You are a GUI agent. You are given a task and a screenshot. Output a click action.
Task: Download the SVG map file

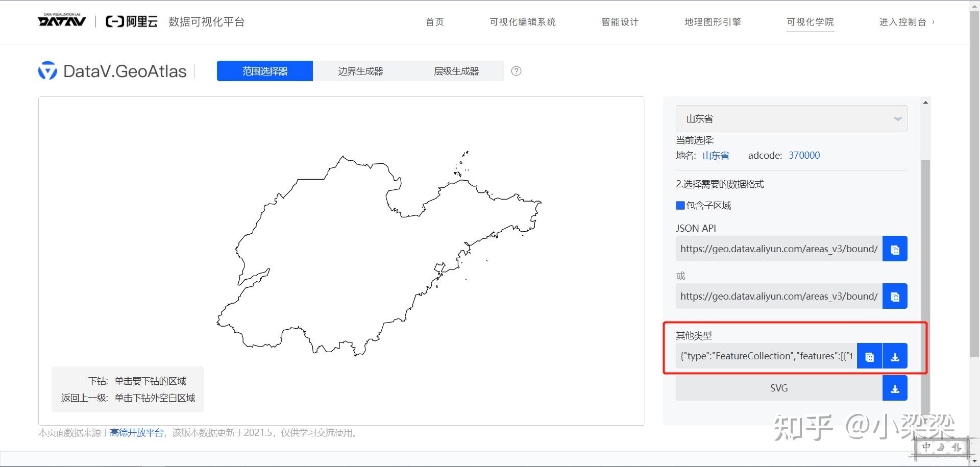pyautogui.click(x=895, y=388)
